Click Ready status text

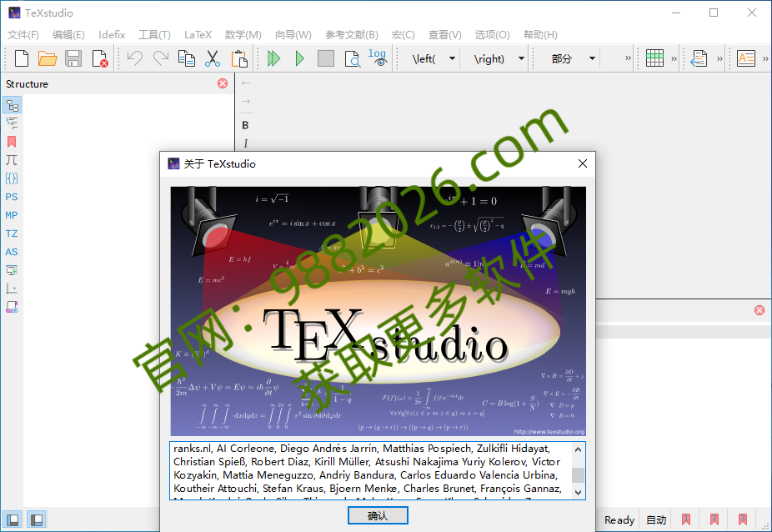(619, 519)
